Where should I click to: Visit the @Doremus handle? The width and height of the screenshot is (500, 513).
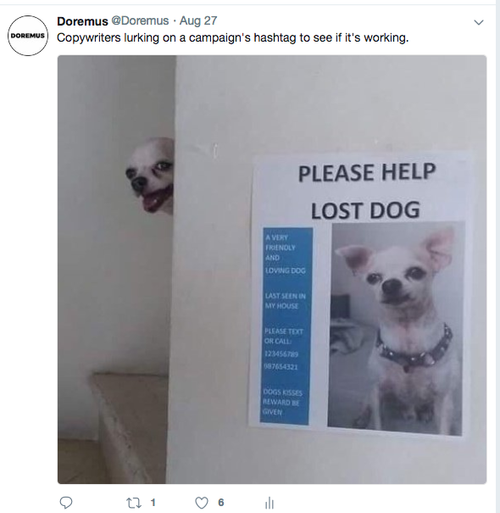tap(140, 21)
